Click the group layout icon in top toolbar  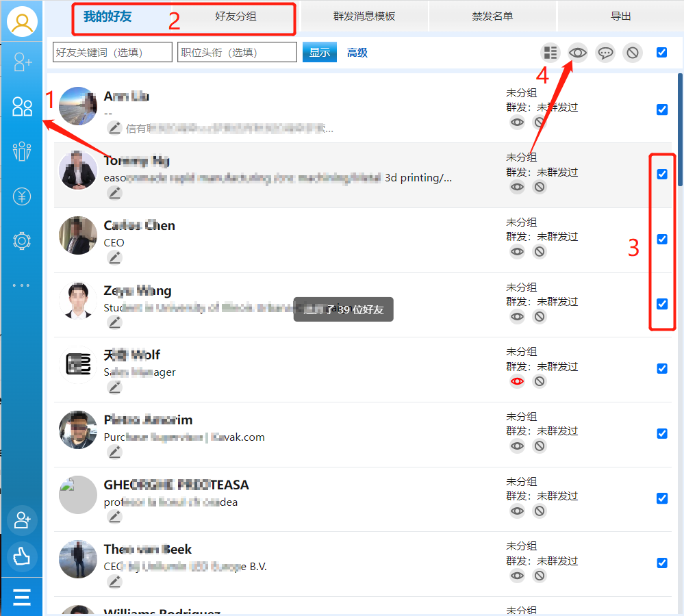tap(549, 53)
